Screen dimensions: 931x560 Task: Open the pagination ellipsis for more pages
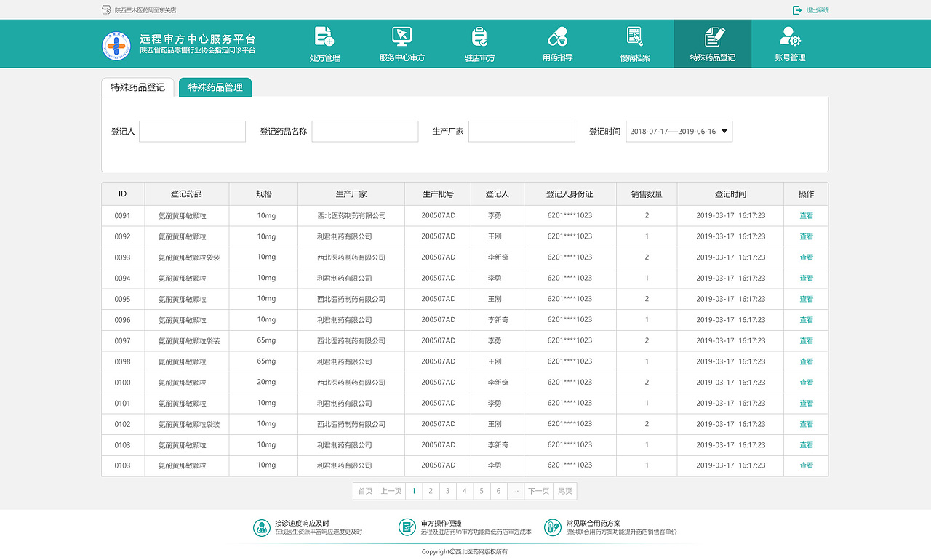[x=516, y=491]
